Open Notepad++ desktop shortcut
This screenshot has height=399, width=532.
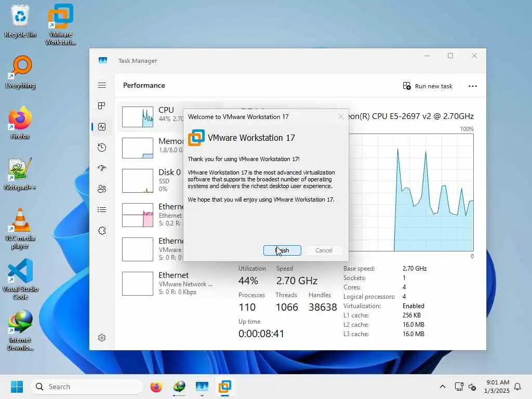point(20,174)
